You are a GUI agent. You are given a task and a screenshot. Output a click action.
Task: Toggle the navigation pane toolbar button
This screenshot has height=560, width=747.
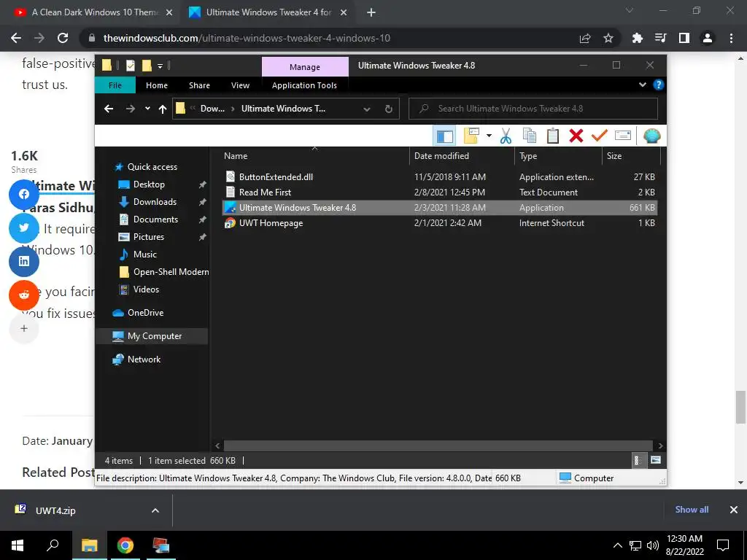pyautogui.click(x=444, y=136)
